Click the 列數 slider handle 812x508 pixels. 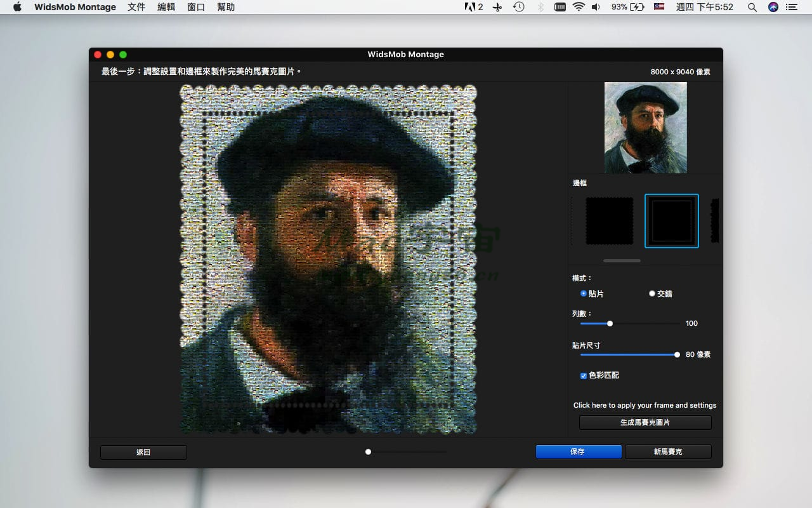click(610, 323)
